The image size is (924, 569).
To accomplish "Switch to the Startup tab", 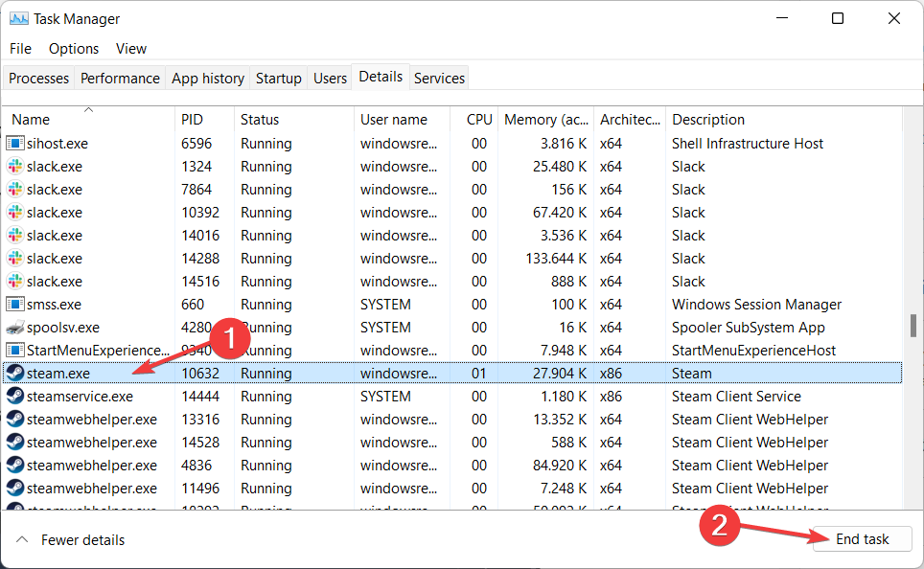I will [279, 79].
